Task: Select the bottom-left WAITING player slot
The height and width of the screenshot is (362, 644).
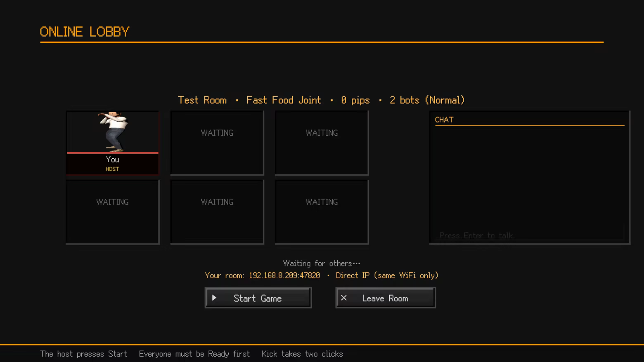Action: [x=112, y=212]
